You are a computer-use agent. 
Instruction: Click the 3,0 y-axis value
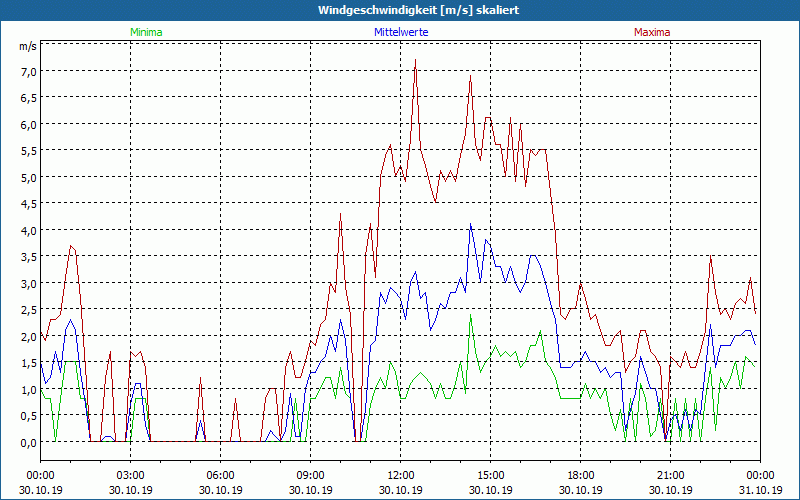[x=28, y=284]
